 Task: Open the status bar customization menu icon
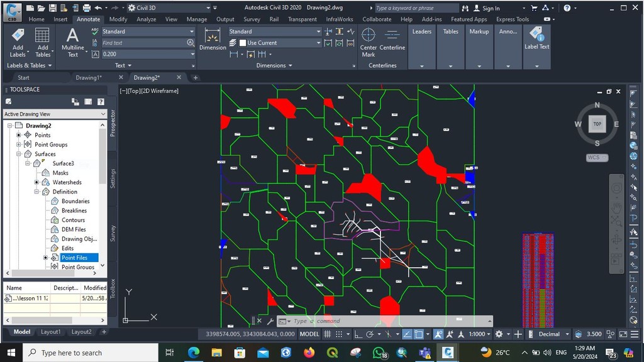pos(635,334)
